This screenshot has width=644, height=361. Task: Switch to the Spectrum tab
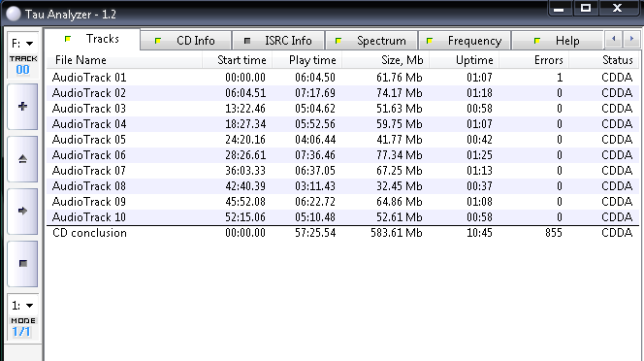(x=371, y=41)
